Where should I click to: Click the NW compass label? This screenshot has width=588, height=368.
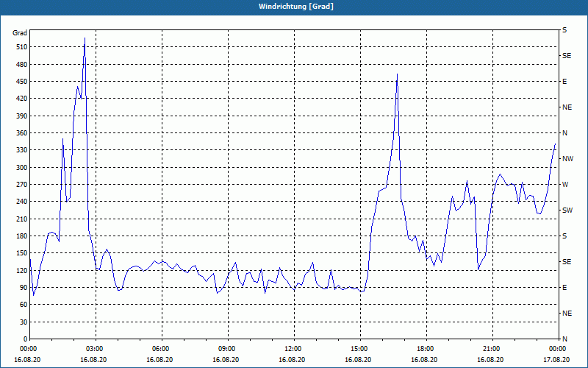click(567, 159)
